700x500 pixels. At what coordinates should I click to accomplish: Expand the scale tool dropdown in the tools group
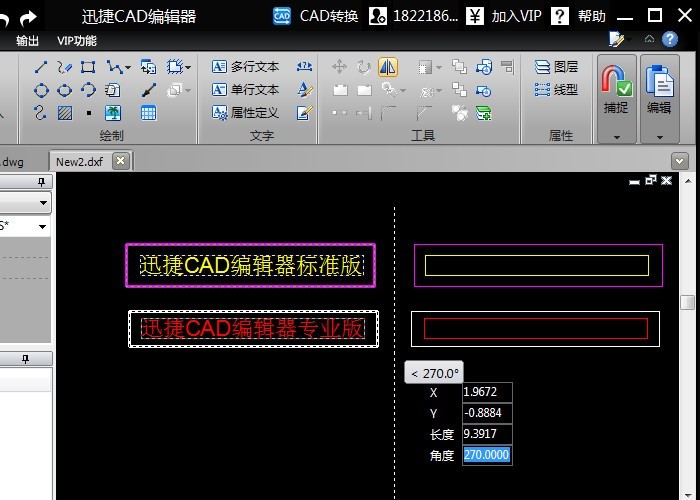[439, 68]
